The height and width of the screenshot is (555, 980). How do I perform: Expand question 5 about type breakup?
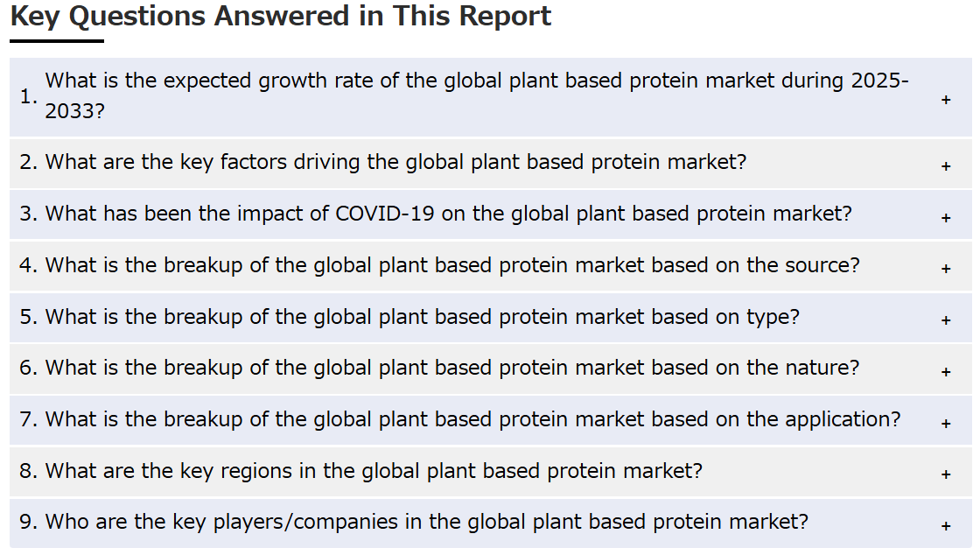click(491, 318)
